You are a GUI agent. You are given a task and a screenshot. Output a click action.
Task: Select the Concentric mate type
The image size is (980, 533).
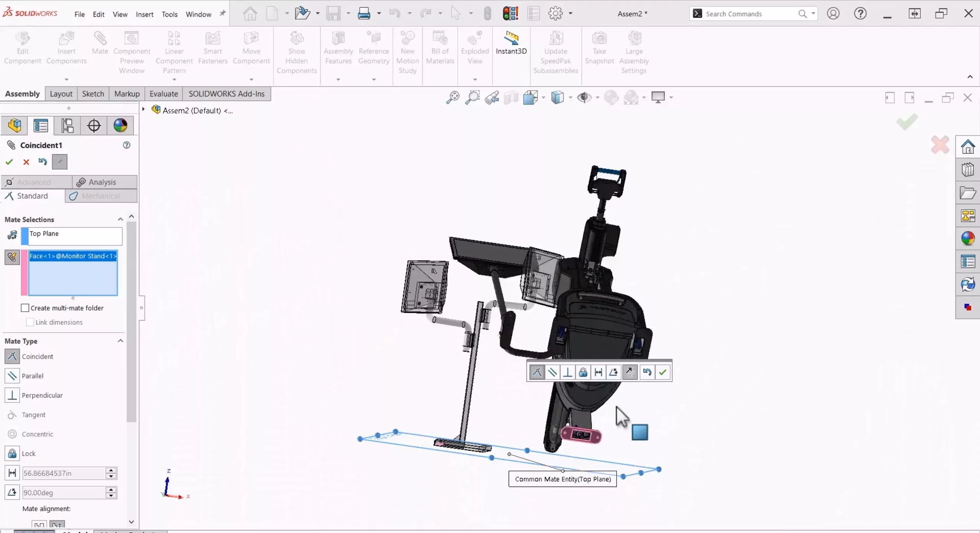[x=38, y=434]
